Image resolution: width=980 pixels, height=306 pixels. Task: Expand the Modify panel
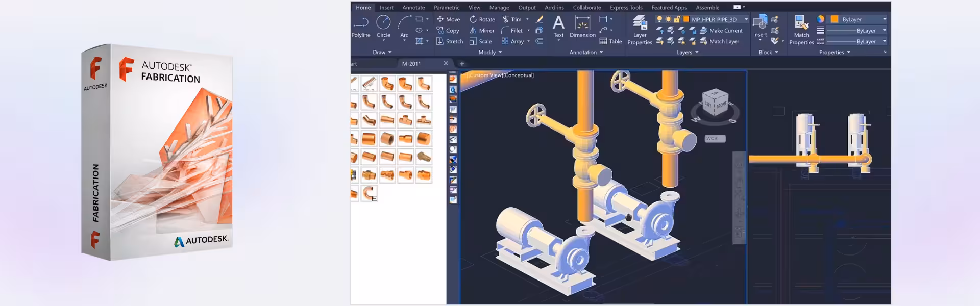coord(490,52)
